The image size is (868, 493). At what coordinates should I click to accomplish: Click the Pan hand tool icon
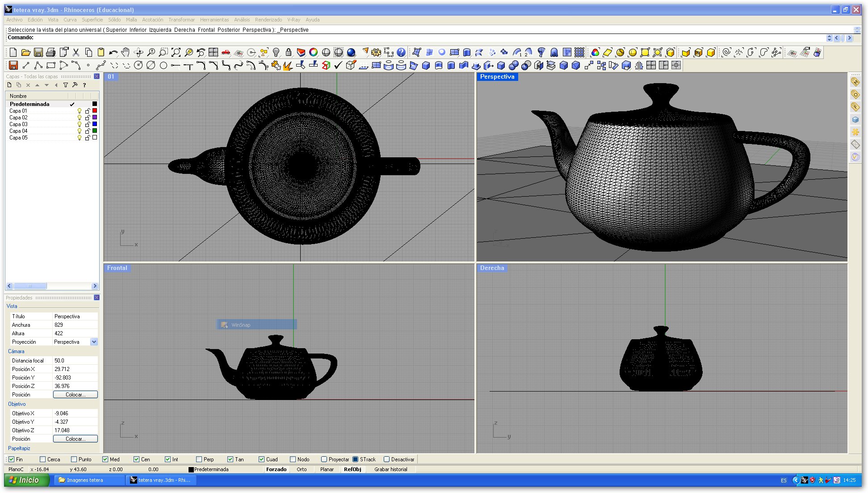[x=126, y=52]
